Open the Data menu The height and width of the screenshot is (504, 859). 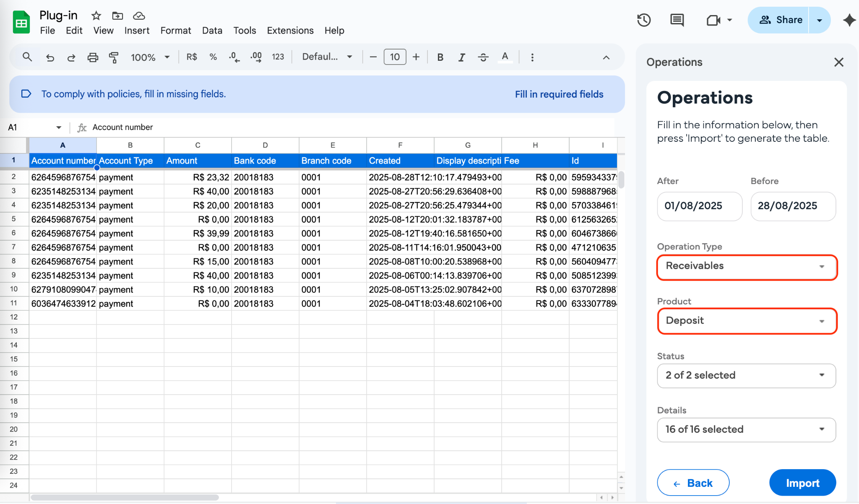click(212, 31)
